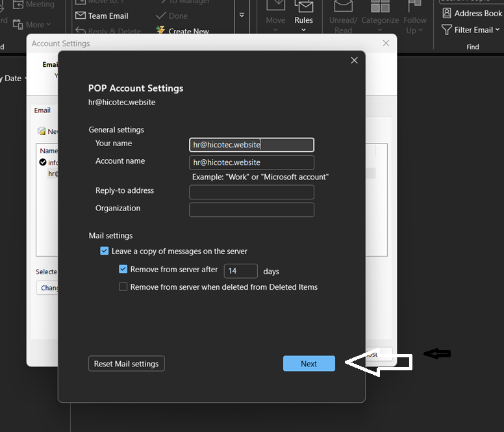Open the By Date sort dropdown

pyautogui.click(x=13, y=79)
